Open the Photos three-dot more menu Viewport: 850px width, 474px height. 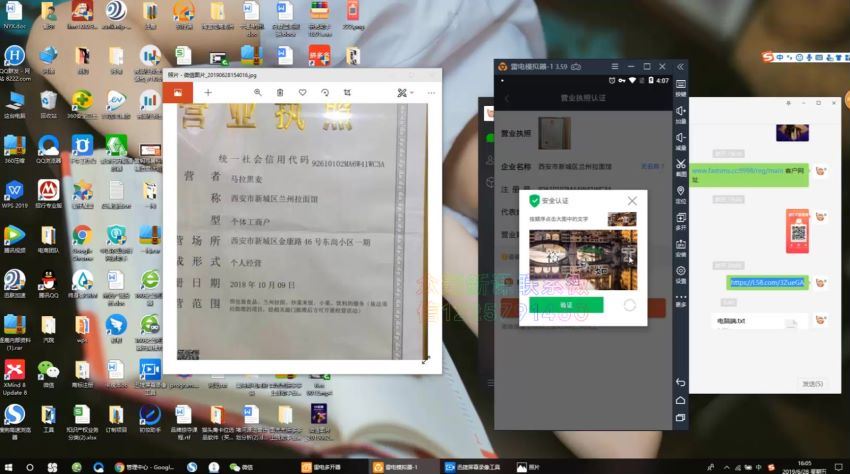(428, 92)
